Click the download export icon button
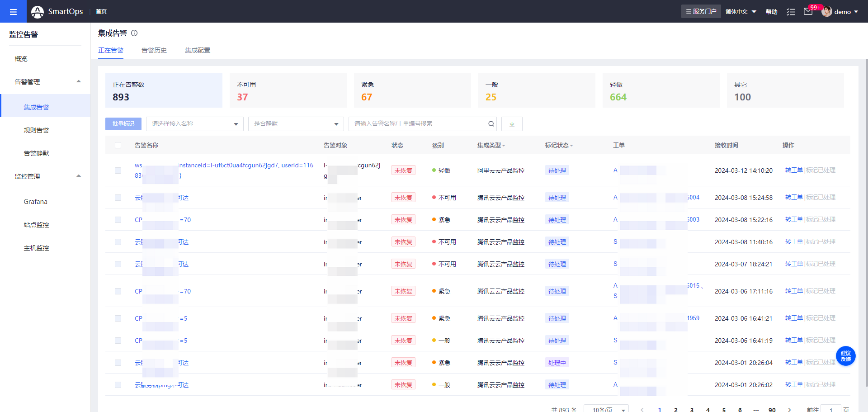The height and width of the screenshot is (412, 868). click(x=512, y=124)
